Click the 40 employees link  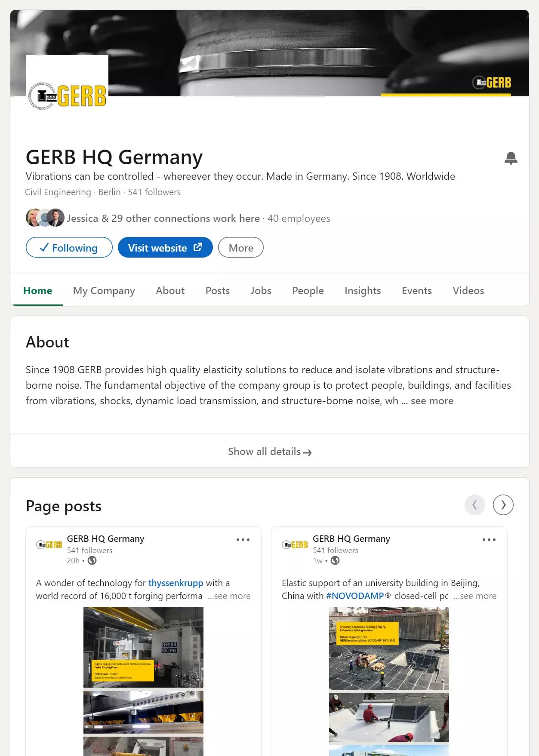(299, 218)
